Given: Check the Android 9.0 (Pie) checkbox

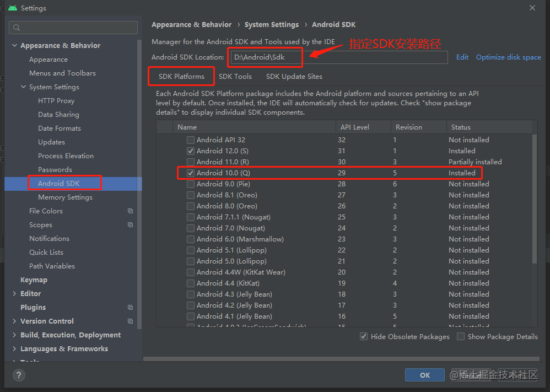Looking at the screenshot, I should click(191, 184).
